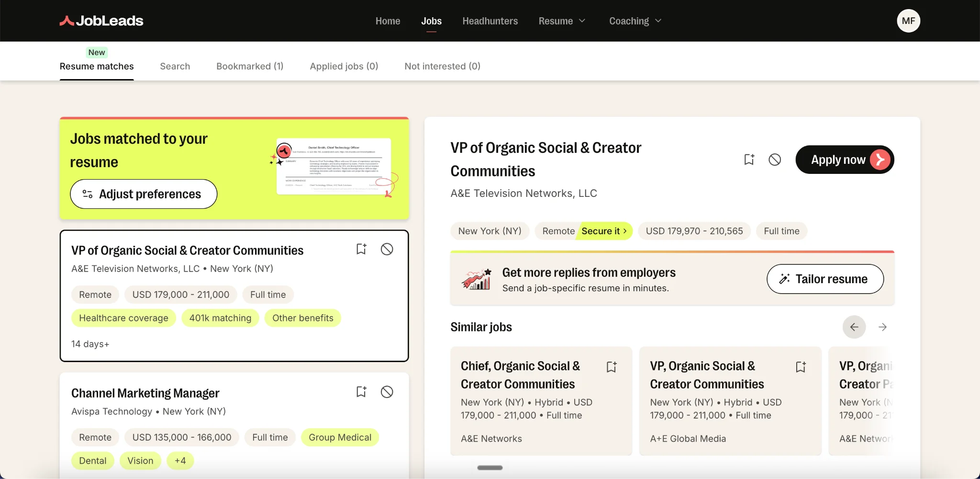This screenshot has height=479, width=980.
Task: Mark detail panel job as not interested
Action: [x=775, y=160]
